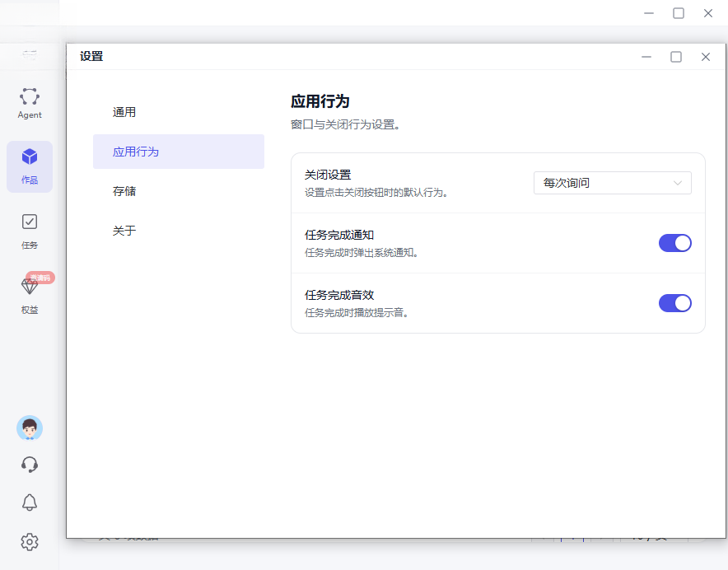The width and height of the screenshot is (728, 570).
Task: Click 任务完成时弹出系统通知 description
Action: pos(362,253)
